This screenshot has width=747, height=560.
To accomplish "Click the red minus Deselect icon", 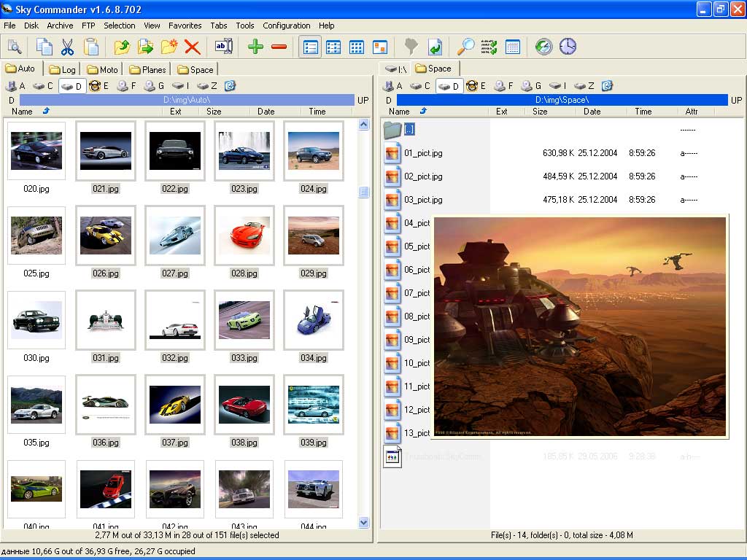I will [x=279, y=47].
